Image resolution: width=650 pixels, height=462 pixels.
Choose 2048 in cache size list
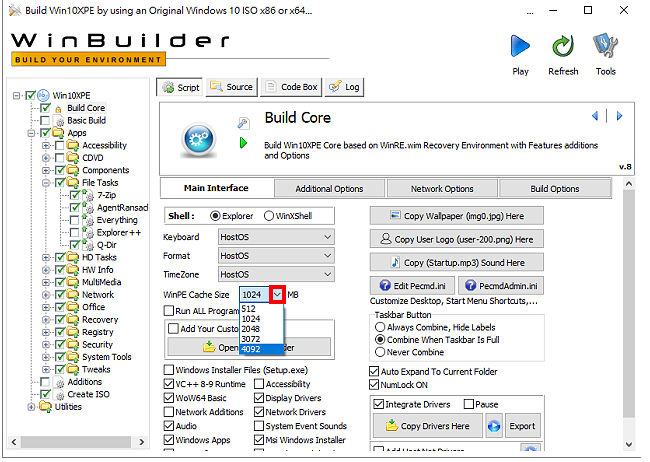point(261,329)
